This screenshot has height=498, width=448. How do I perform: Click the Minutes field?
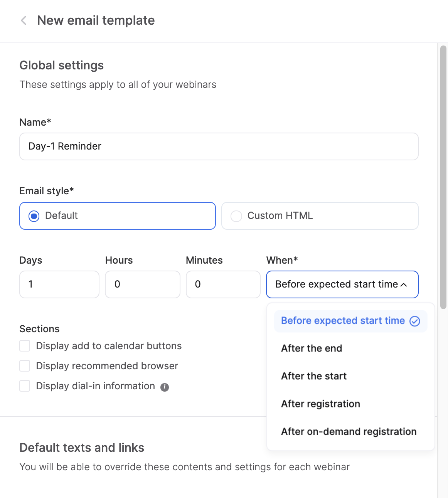[x=223, y=284]
